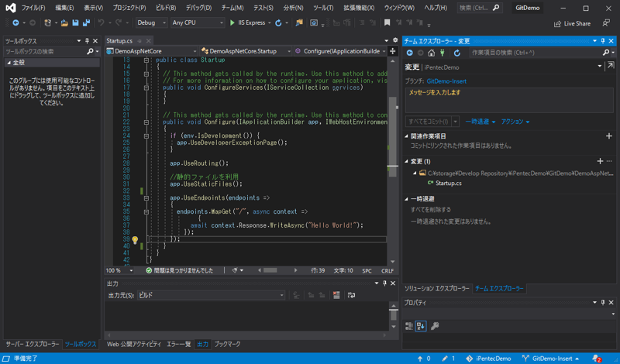
Task: Toggle auto-hide pin on チーム エクスプローラー panel
Action: (x=603, y=41)
